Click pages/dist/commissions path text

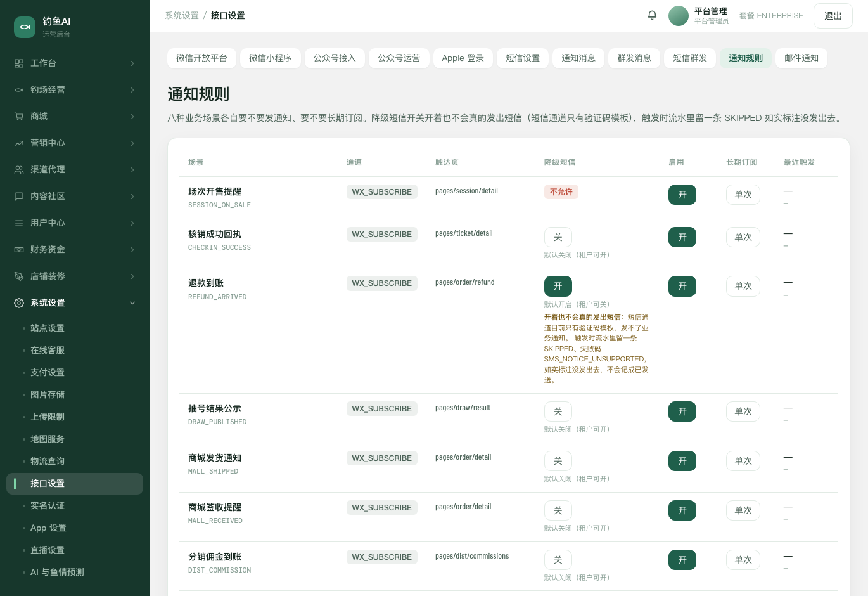coord(472,556)
